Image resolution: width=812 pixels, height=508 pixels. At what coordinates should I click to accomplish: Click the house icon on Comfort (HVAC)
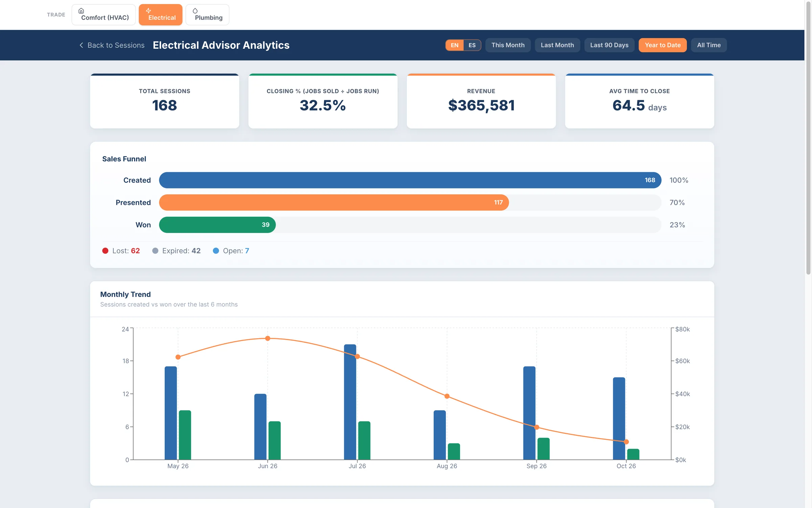(81, 11)
